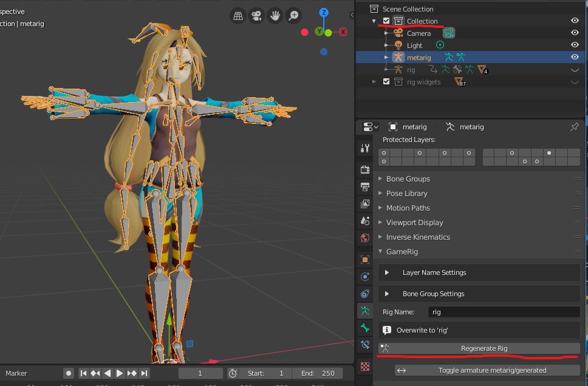The width and height of the screenshot is (588, 386).
Task: Jump to the timeline start frame
Action: (83, 373)
